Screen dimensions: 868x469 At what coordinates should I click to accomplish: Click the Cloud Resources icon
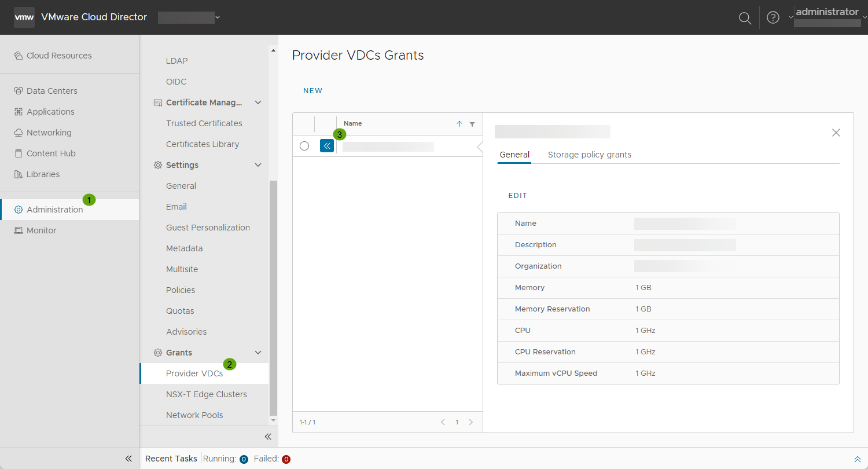pyautogui.click(x=19, y=56)
